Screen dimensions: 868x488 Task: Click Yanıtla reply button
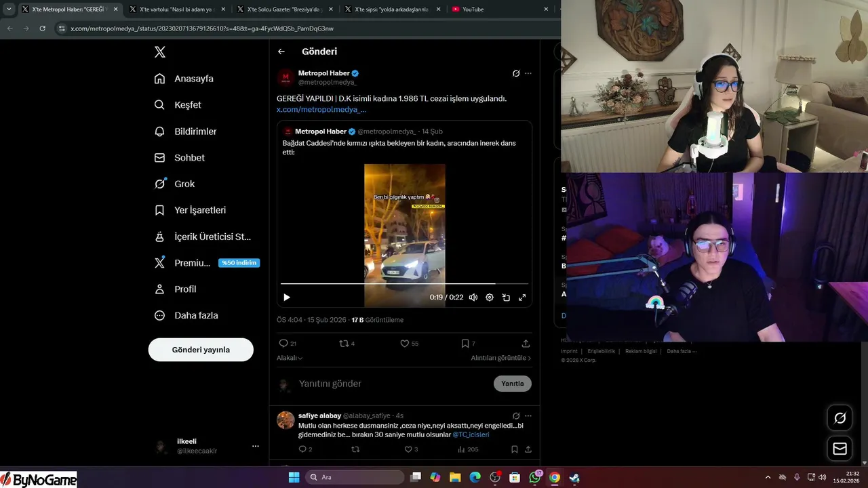coord(513,384)
